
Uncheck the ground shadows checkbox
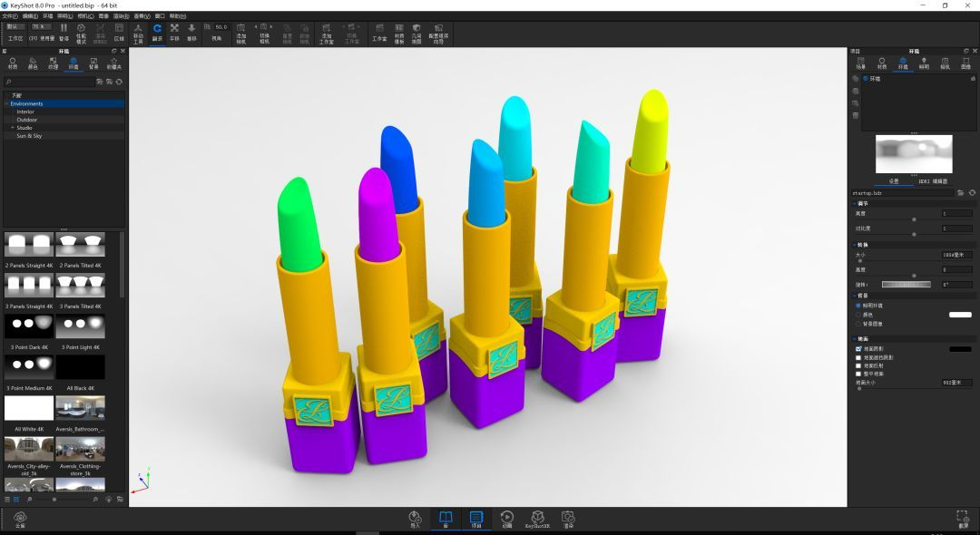point(859,348)
